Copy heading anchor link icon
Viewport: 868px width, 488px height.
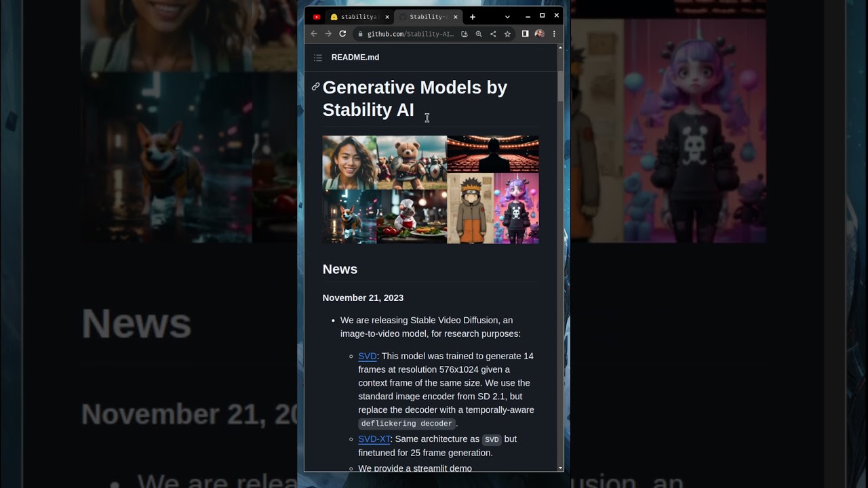(315, 87)
